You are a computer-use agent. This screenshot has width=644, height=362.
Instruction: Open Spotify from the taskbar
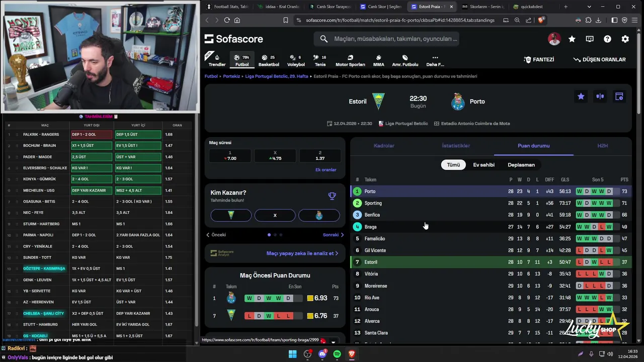coord(337,354)
